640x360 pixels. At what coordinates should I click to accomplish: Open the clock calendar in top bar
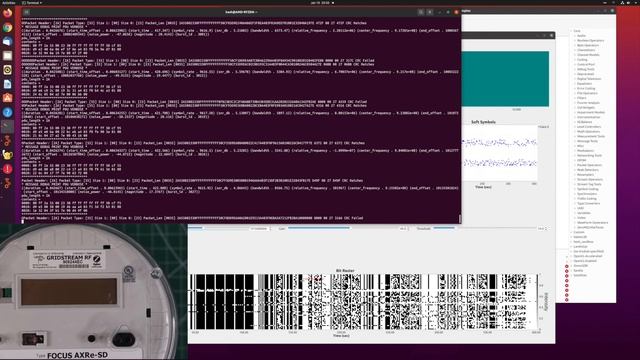[x=320, y=2]
